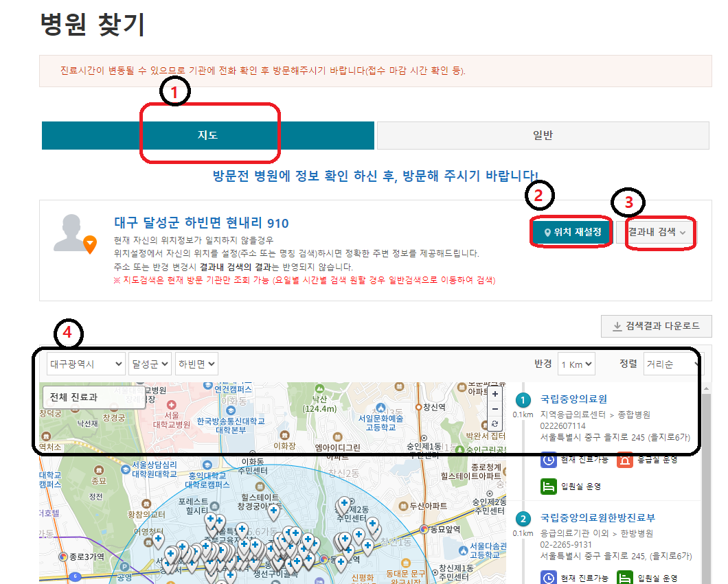The width and height of the screenshot is (728, 584).
Task: Zoom out the map with minus button
Action: point(495,408)
